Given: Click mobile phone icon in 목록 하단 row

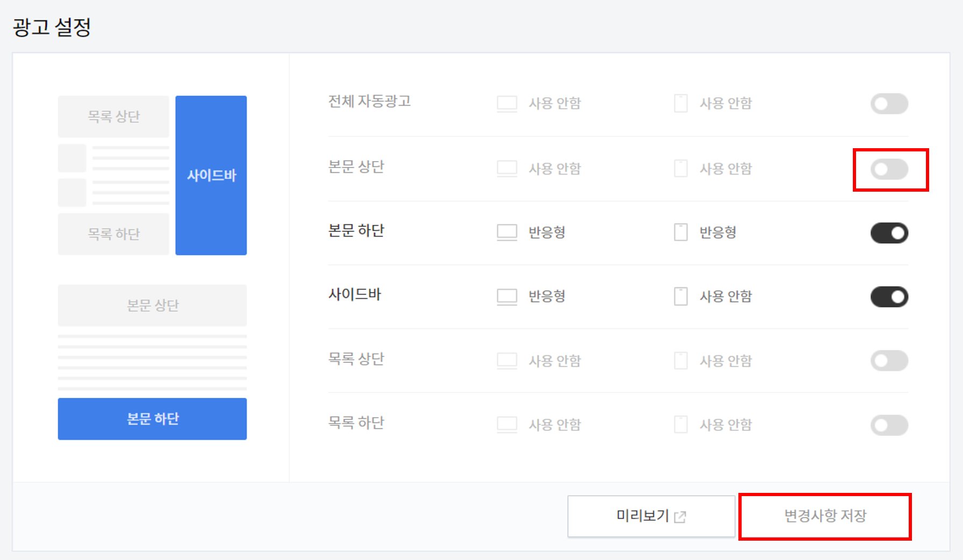Looking at the screenshot, I should click(x=681, y=425).
